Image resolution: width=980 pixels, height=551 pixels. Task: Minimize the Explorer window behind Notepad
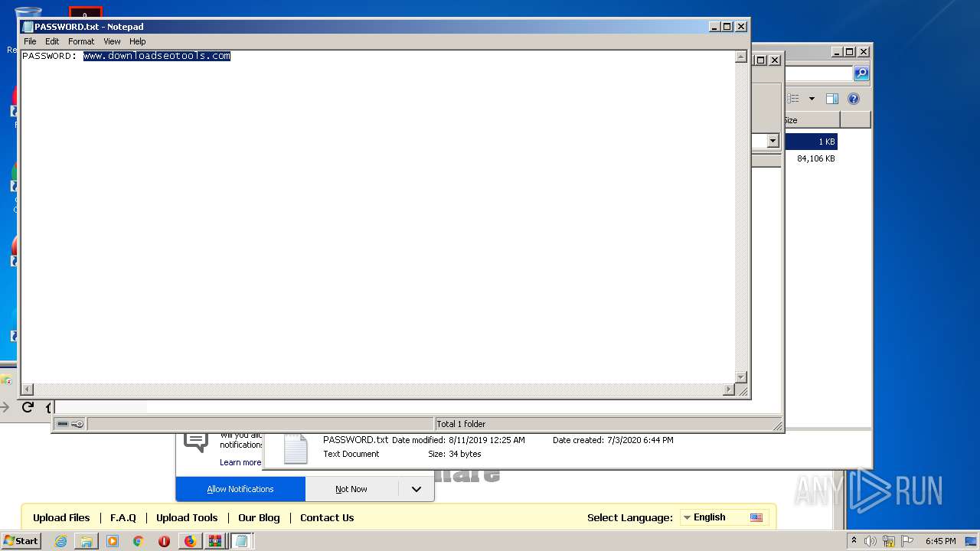tap(838, 52)
